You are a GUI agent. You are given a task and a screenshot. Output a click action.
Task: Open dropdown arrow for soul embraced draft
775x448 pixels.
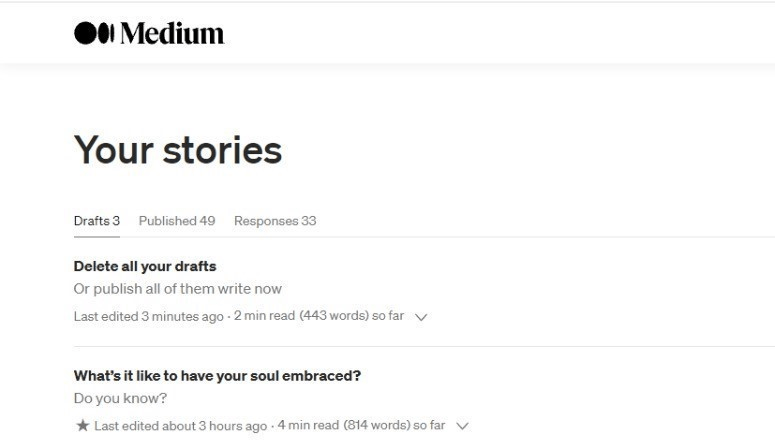pos(462,426)
